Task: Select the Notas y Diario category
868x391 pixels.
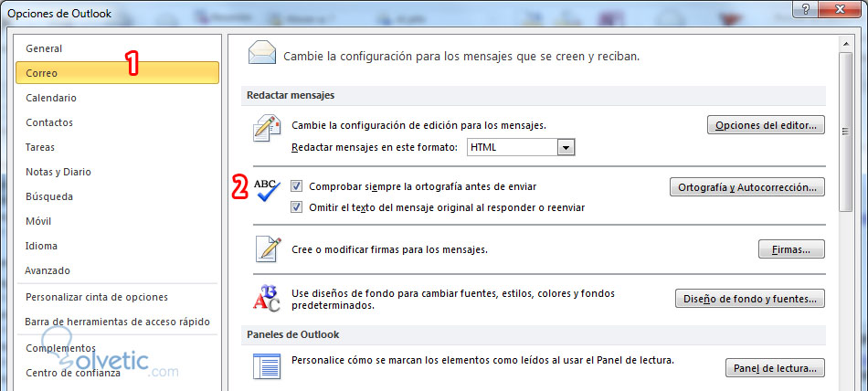Action: coord(118,172)
